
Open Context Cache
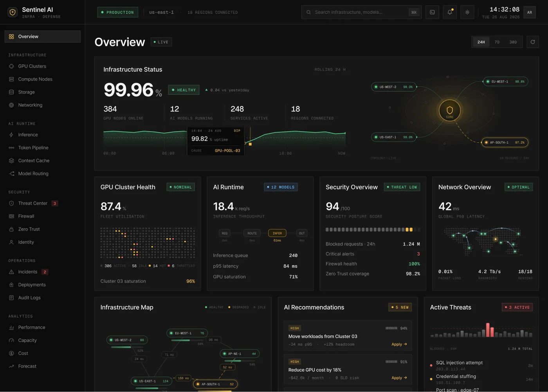[x=42, y=161]
